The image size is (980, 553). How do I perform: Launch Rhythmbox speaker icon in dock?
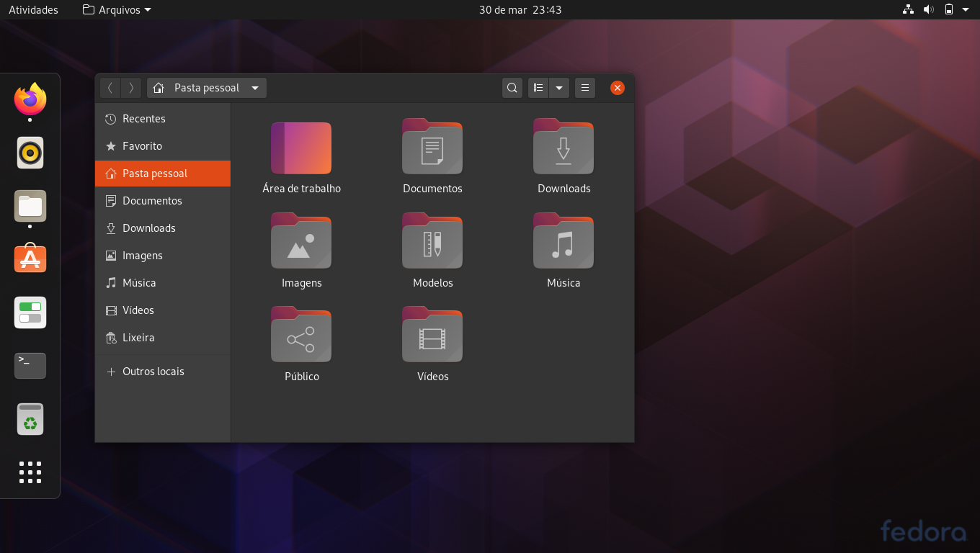coord(30,153)
